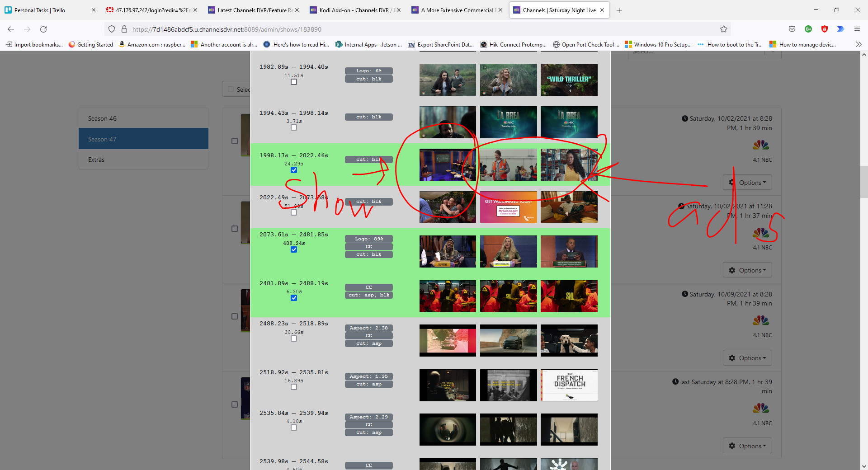Click the Save to Pocket icon

792,29
